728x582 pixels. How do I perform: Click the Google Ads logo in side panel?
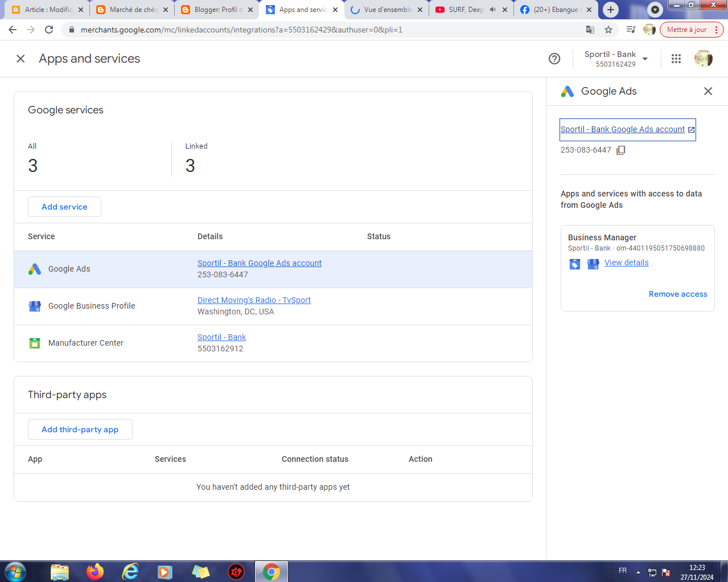(x=567, y=91)
